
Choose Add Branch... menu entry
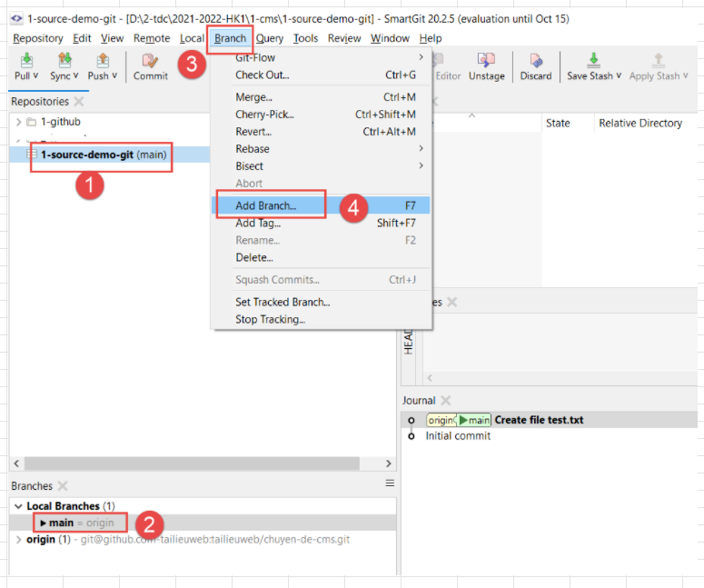coord(321,205)
